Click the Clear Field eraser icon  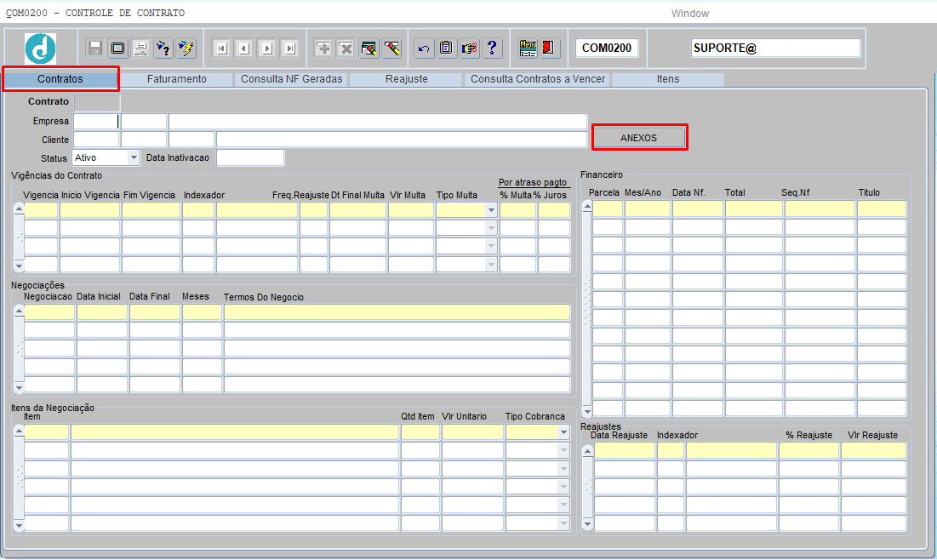[x=392, y=48]
